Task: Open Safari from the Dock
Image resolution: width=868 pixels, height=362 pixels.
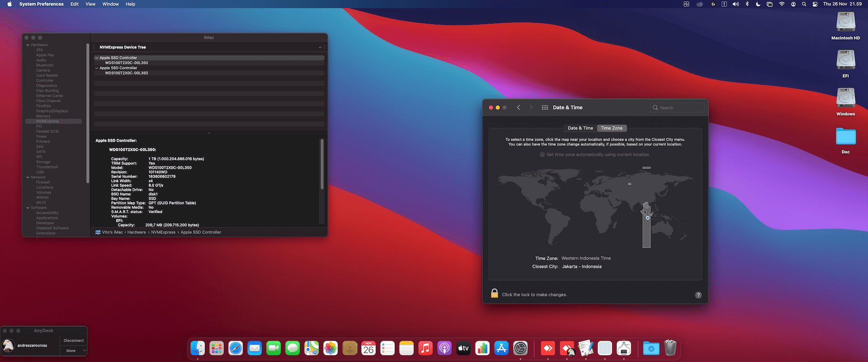Action: [236, 348]
